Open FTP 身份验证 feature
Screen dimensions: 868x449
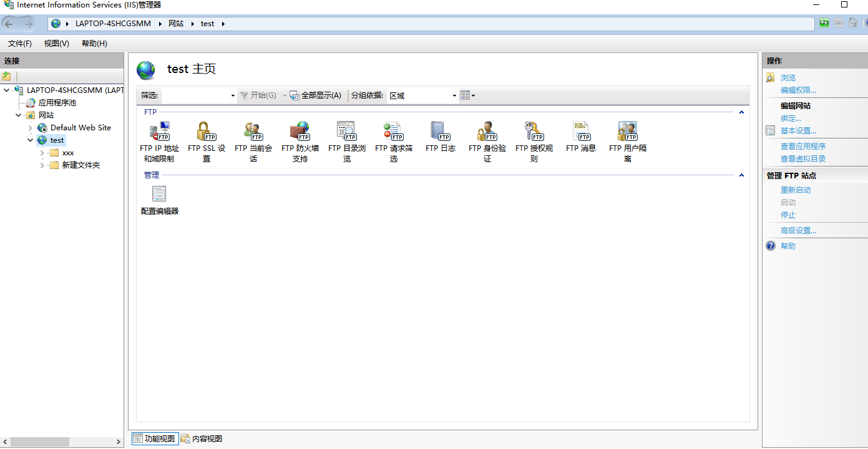(487, 142)
